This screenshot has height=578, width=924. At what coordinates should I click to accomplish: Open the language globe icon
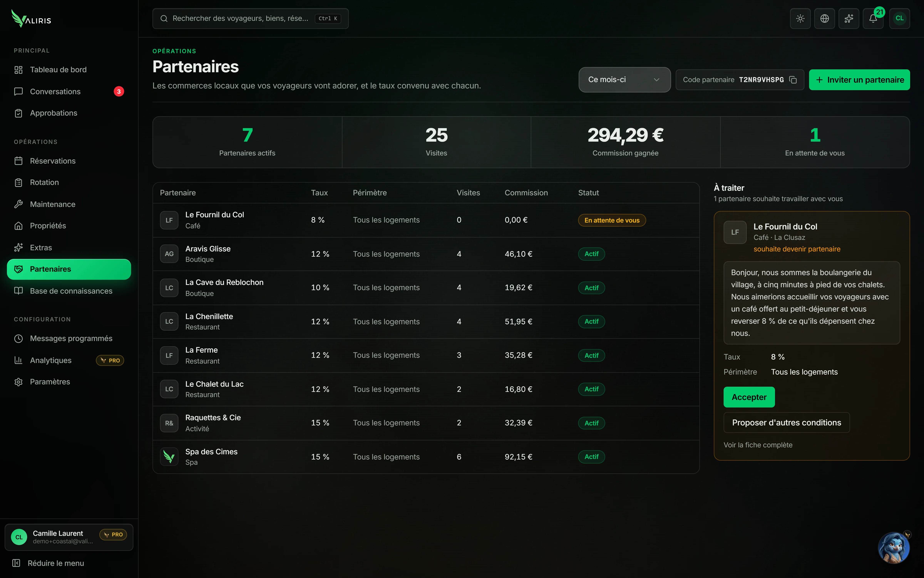pyautogui.click(x=824, y=18)
